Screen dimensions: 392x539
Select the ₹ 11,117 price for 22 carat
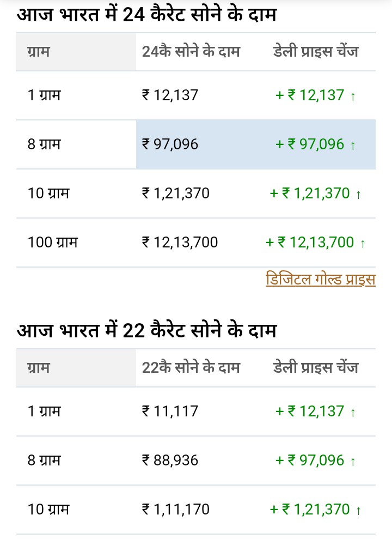(170, 411)
